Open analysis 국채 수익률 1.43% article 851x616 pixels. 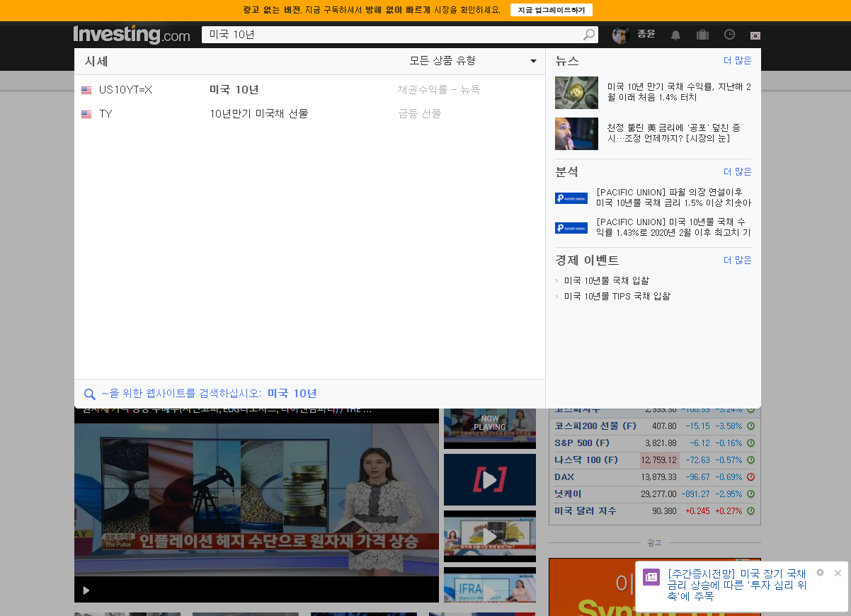[673, 227]
